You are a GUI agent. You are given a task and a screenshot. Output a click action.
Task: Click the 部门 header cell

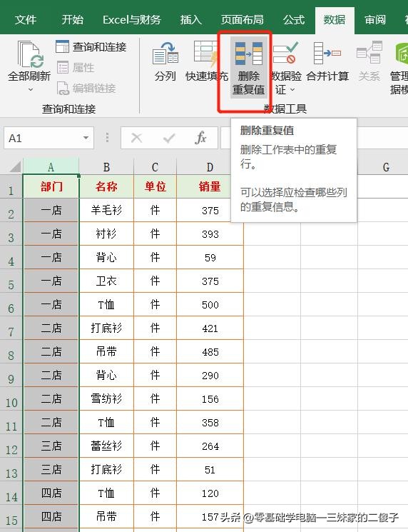click(x=51, y=186)
